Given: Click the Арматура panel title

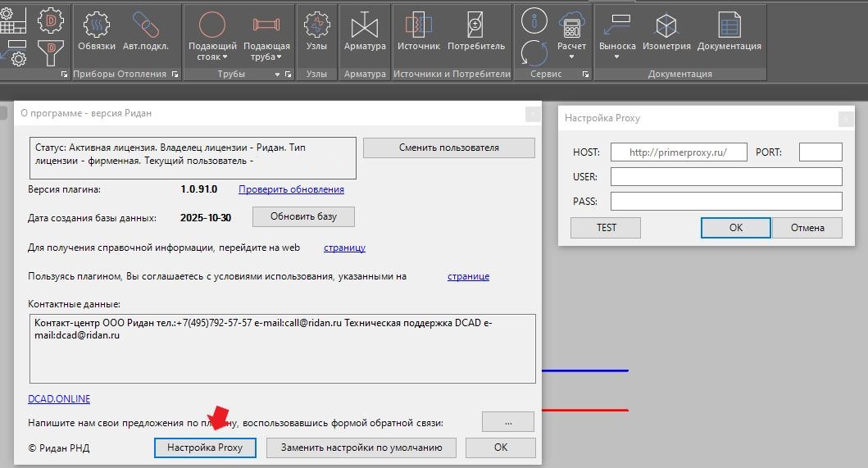Looking at the screenshot, I should [x=365, y=75].
